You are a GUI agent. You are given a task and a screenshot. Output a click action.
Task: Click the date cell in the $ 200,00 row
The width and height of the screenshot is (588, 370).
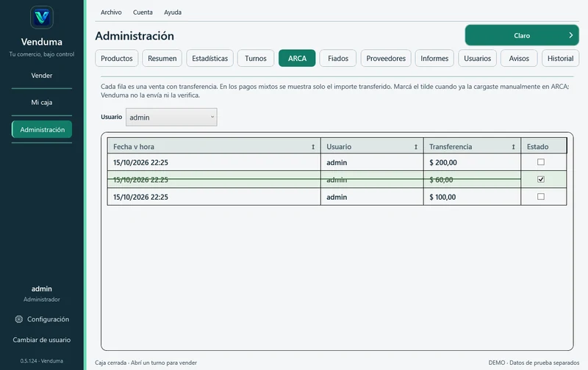[214, 162]
